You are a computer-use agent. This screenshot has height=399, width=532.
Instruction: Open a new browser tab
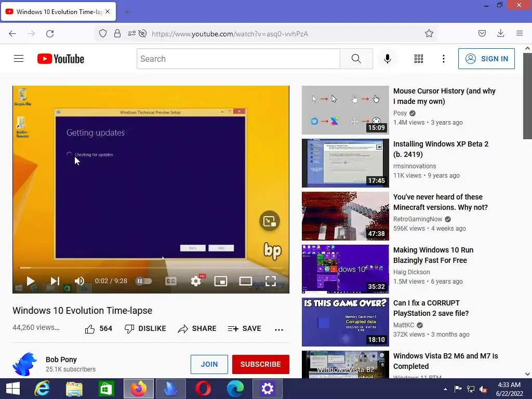click(127, 12)
